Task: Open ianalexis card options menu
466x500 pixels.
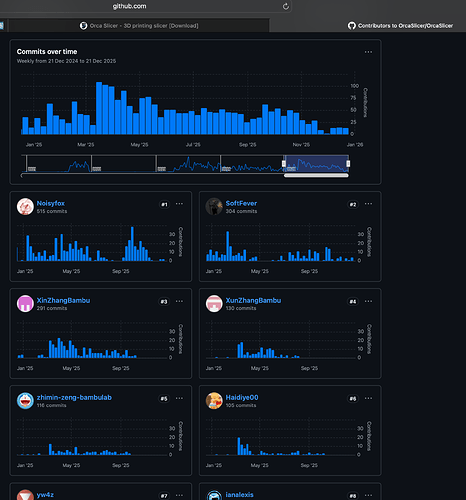Action: click(x=368, y=495)
